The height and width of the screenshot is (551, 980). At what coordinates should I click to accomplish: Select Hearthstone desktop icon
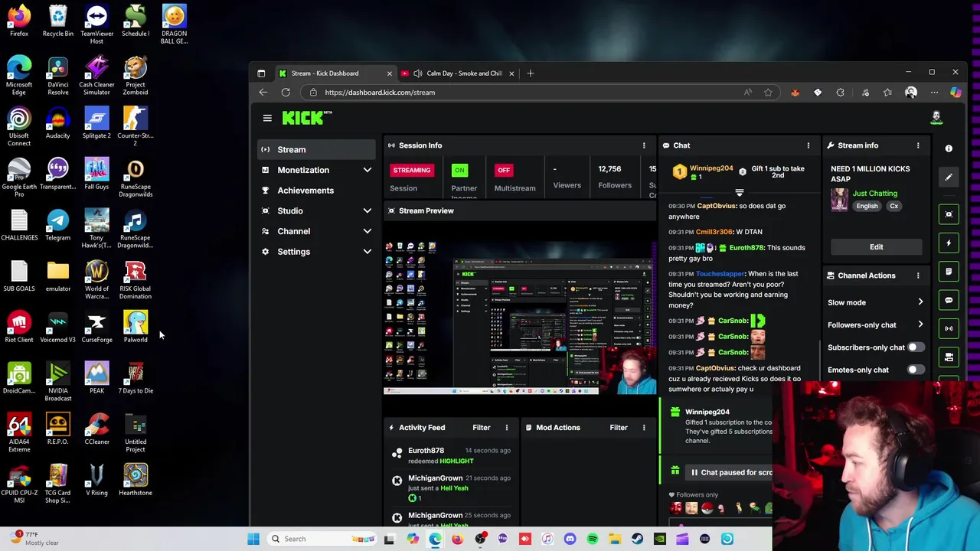click(x=136, y=481)
